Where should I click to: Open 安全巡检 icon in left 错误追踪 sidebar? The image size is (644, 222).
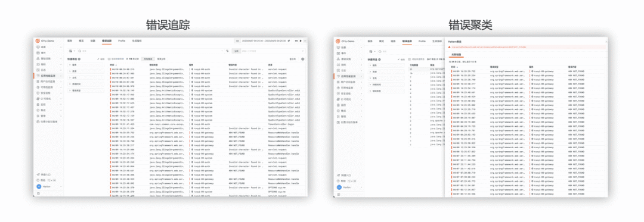point(38,93)
